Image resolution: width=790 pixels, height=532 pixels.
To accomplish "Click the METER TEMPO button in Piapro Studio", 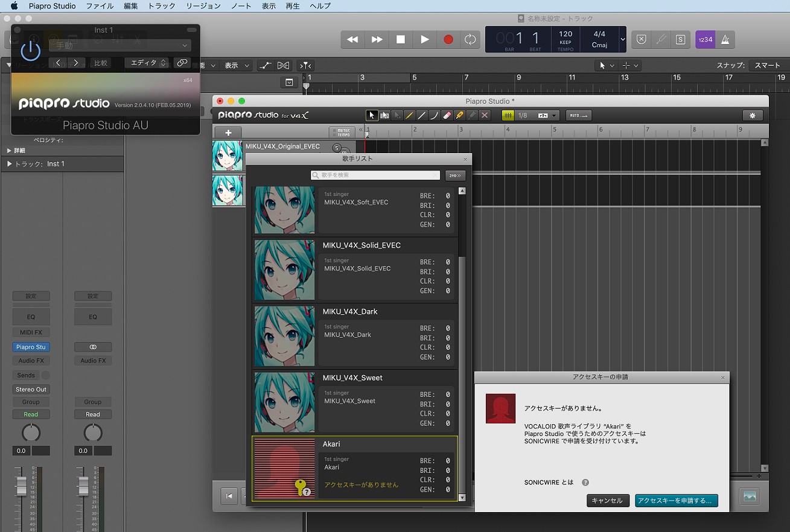I will point(343,132).
